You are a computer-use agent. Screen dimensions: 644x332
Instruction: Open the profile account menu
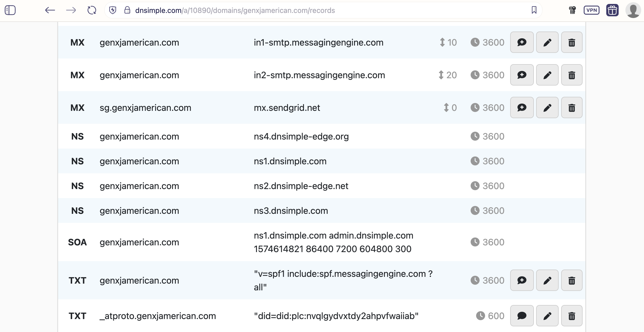click(633, 10)
